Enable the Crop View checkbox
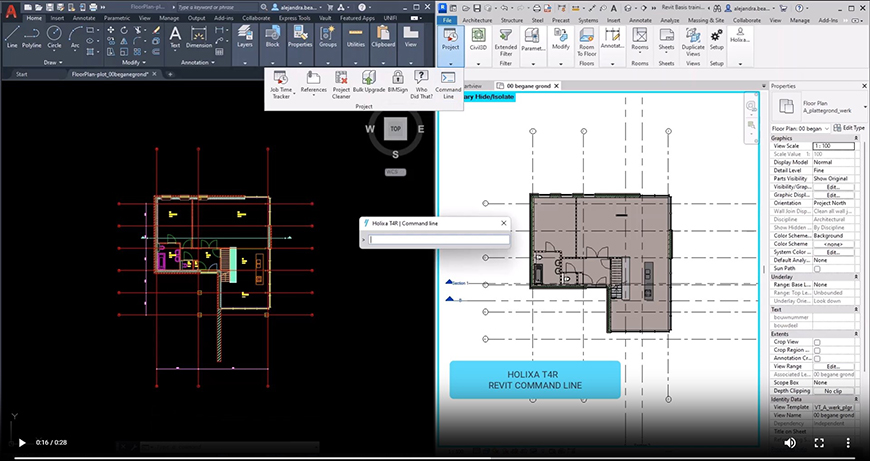Image resolution: width=870 pixels, height=461 pixels. click(x=817, y=342)
